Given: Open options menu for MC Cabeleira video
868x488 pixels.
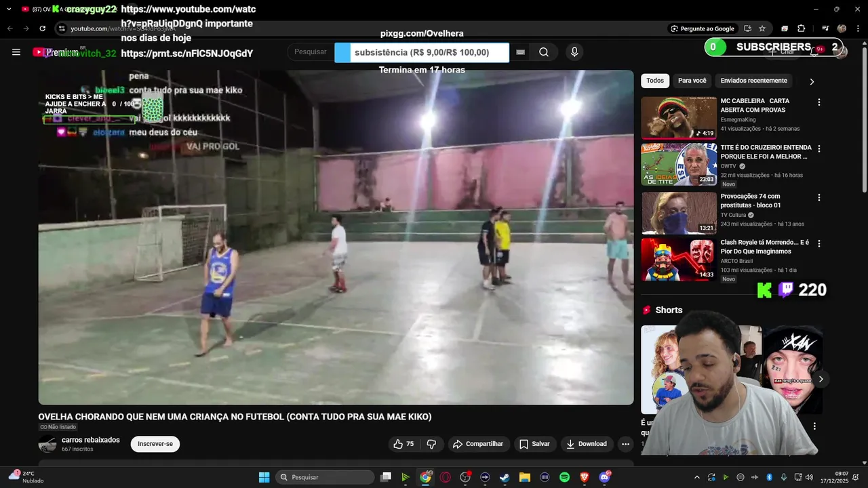Looking at the screenshot, I should click(818, 102).
